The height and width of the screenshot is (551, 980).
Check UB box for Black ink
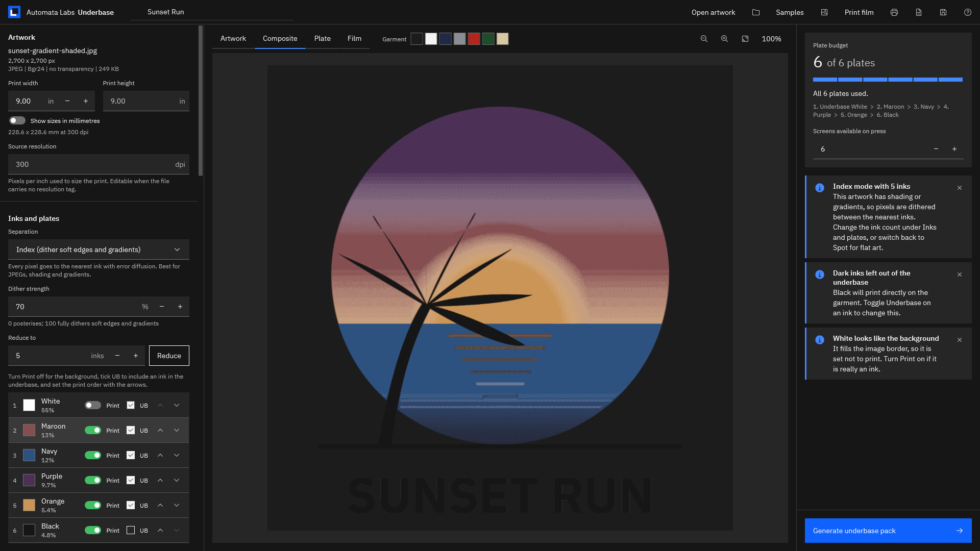tap(131, 530)
